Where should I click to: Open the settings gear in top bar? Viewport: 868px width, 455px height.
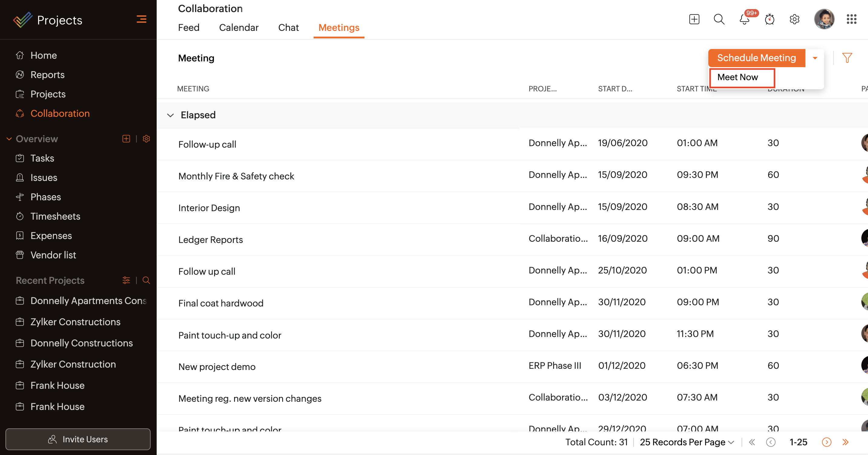(x=795, y=19)
